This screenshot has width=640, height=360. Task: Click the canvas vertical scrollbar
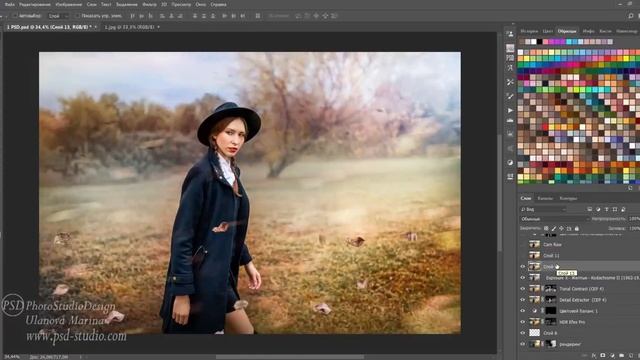click(x=500, y=192)
